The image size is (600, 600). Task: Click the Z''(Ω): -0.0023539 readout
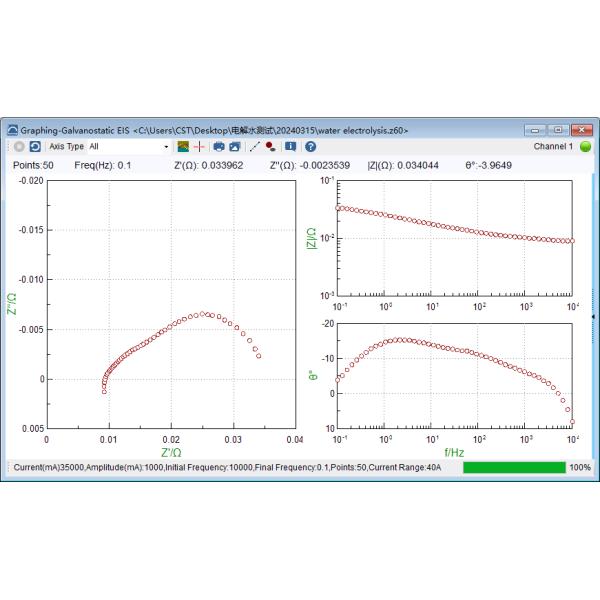tap(310, 165)
